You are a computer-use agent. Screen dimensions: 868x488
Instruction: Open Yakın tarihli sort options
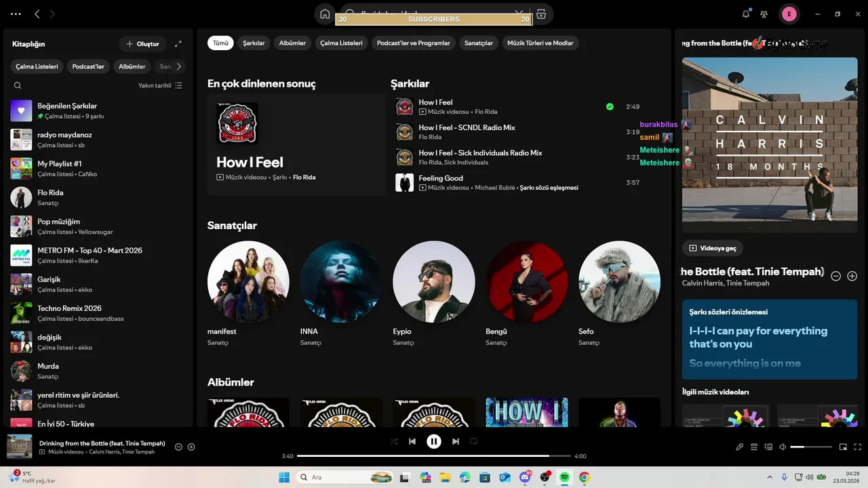click(160, 85)
